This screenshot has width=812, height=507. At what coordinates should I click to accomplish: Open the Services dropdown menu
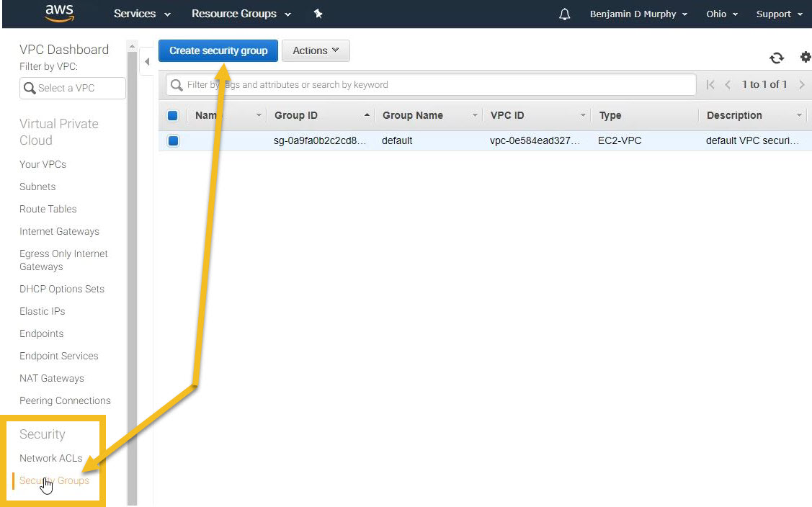pos(142,14)
